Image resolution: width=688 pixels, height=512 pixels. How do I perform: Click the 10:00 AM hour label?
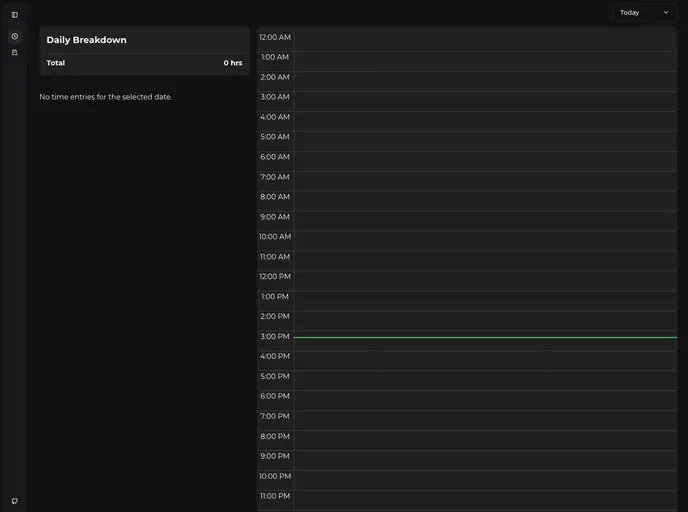pyautogui.click(x=275, y=237)
